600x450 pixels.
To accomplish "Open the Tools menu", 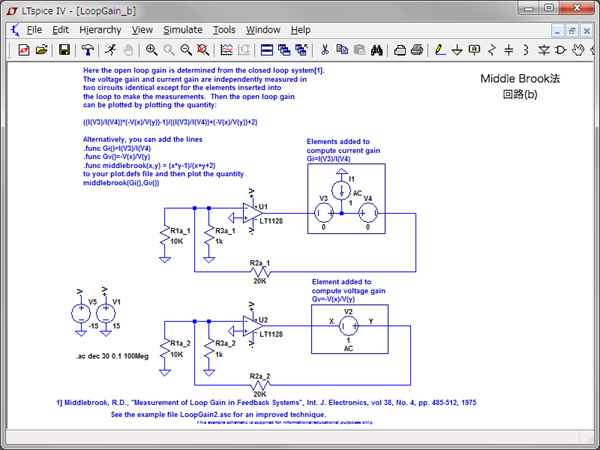I will [x=224, y=30].
